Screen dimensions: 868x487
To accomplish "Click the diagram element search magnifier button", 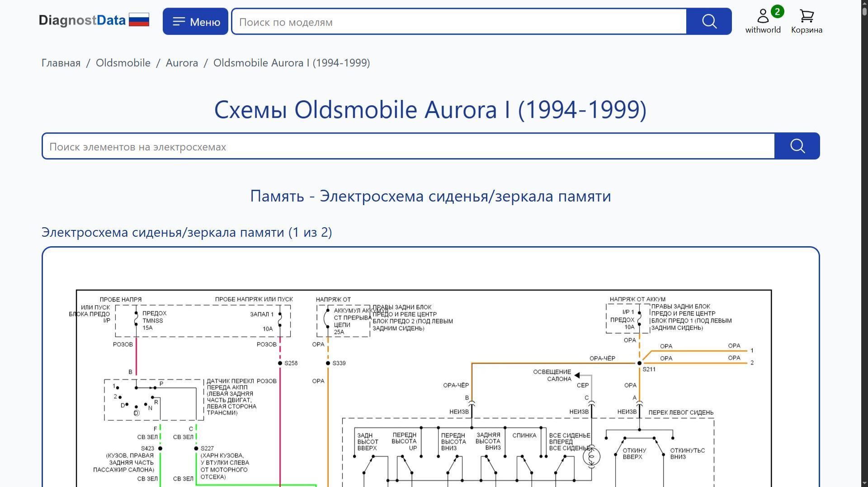I will [797, 146].
